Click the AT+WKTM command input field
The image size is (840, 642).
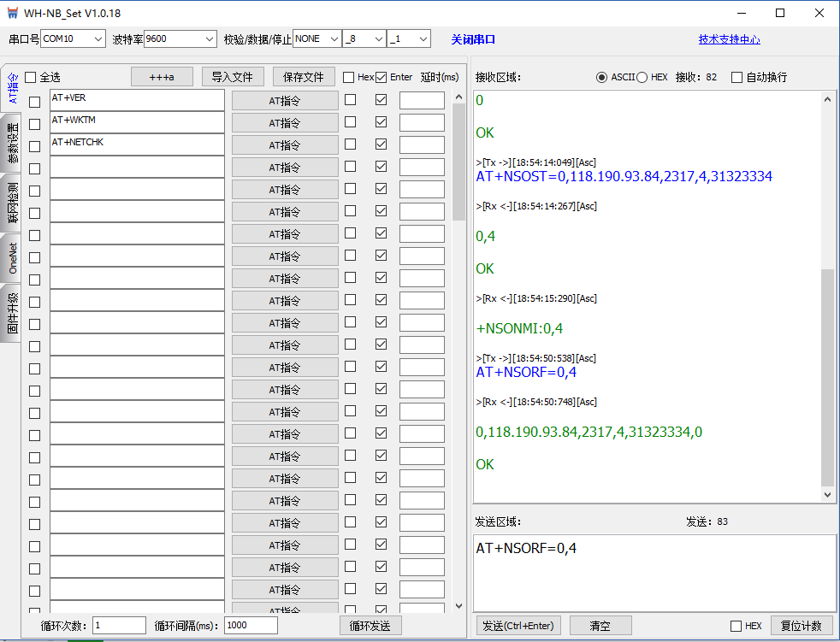[137, 122]
